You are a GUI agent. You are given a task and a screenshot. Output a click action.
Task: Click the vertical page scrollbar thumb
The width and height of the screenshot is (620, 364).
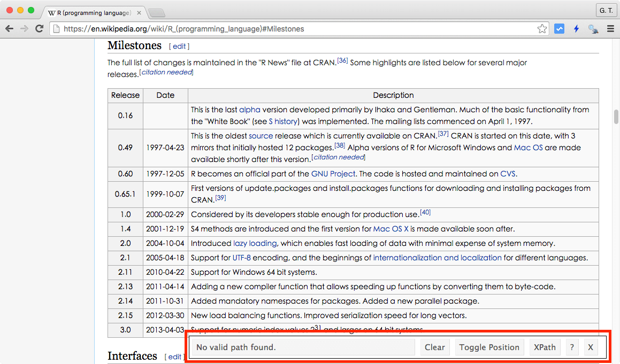click(616, 116)
